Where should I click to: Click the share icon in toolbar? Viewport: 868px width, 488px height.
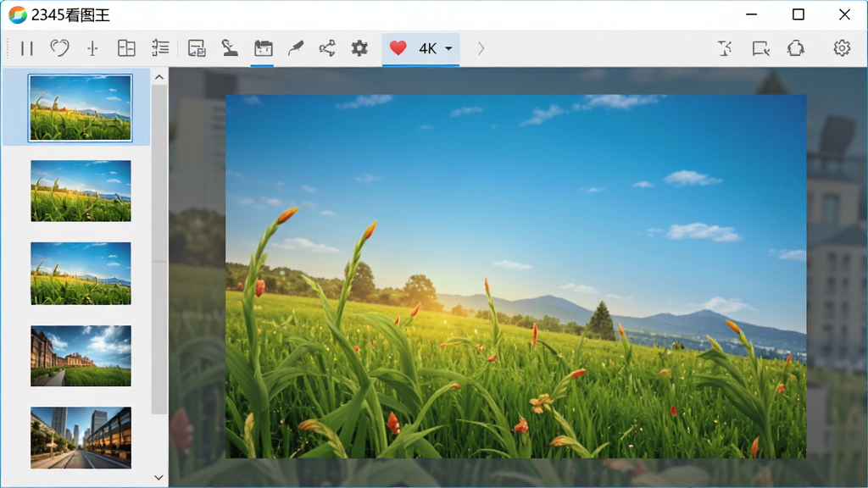pos(327,48)
